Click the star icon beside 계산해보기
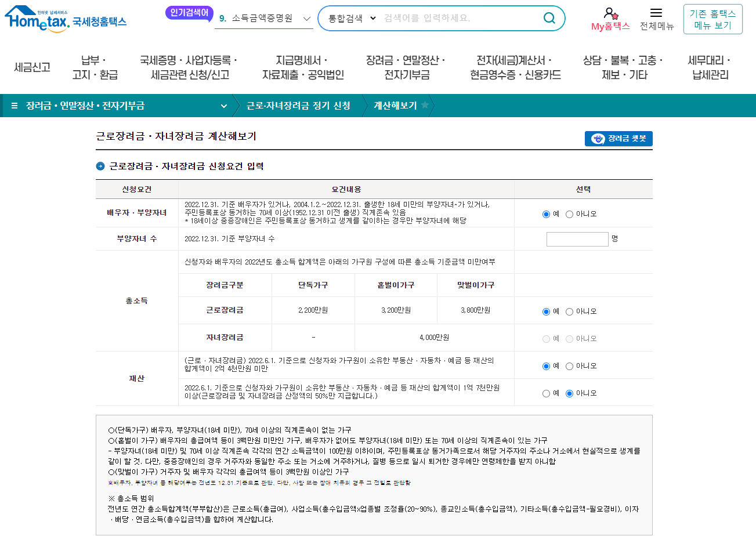 tap(426, 106)
